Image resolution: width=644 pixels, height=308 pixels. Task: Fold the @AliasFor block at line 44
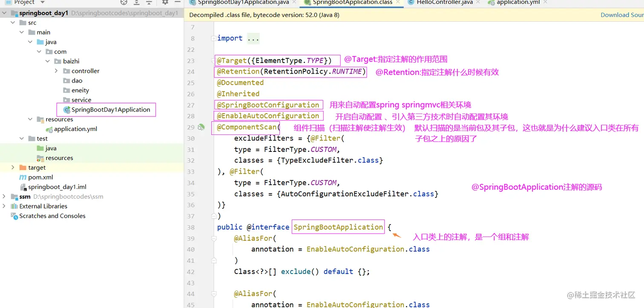pyautogui.click(x=213, y=294)
